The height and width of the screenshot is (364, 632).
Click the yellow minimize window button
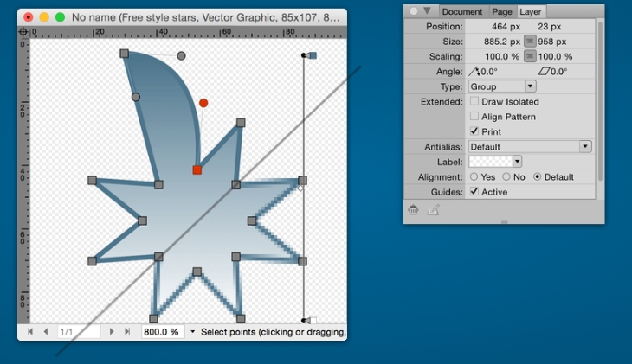(x=44, y=17)
